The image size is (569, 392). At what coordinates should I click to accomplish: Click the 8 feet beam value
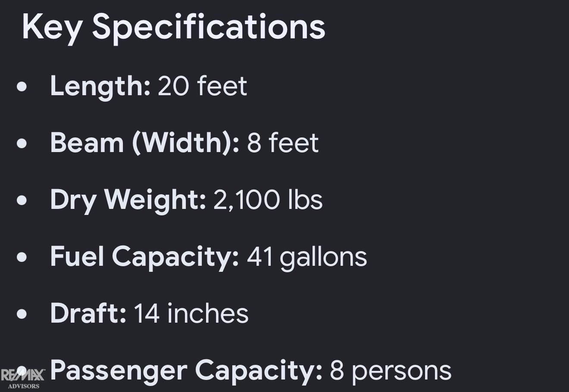(x=283, y=143)
